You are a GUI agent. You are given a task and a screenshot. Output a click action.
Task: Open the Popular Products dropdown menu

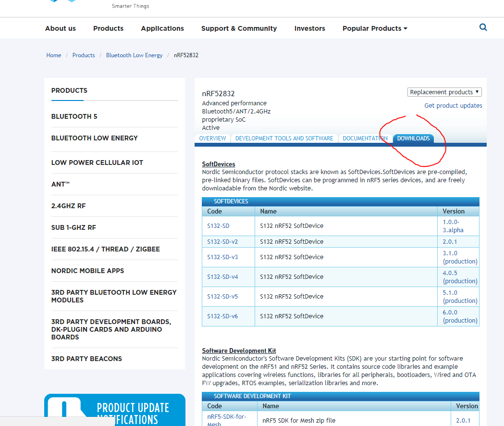point(375,28)
